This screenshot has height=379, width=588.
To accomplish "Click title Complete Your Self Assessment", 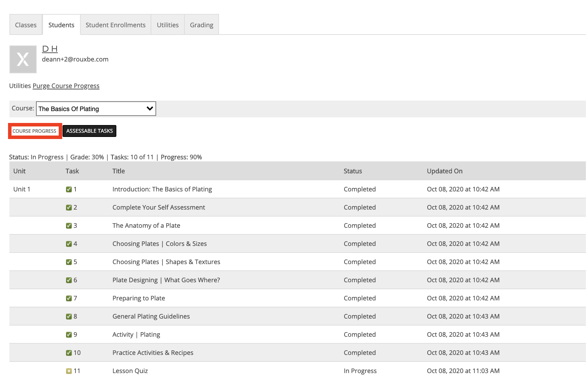I will pos(159,207).
